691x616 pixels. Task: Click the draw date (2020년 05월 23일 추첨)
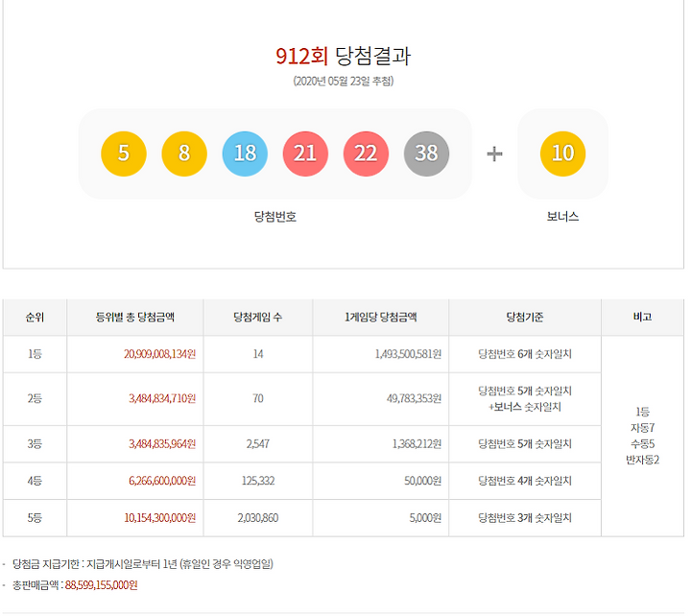(x=344, y=81)
